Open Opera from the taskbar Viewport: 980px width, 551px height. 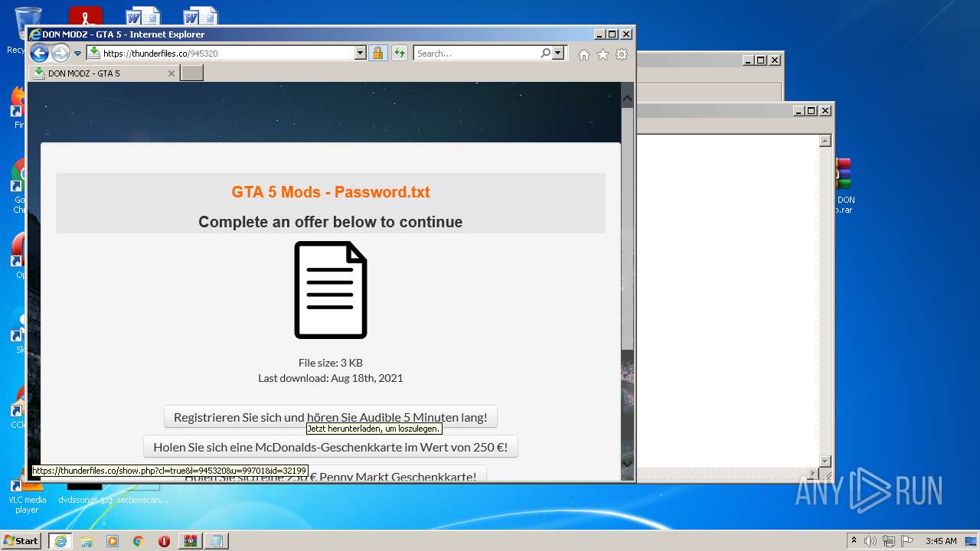[164, 541]
